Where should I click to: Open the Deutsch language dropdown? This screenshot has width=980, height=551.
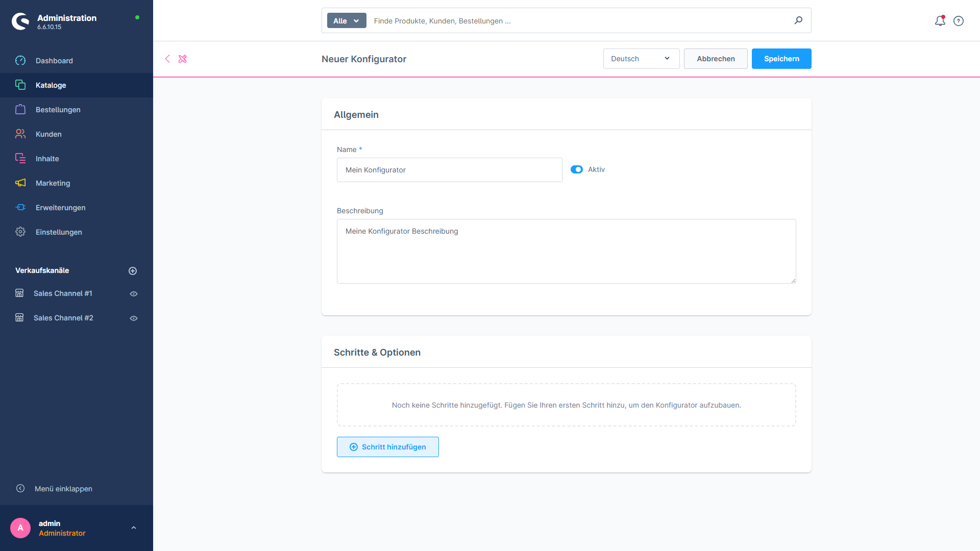(641, 59)
